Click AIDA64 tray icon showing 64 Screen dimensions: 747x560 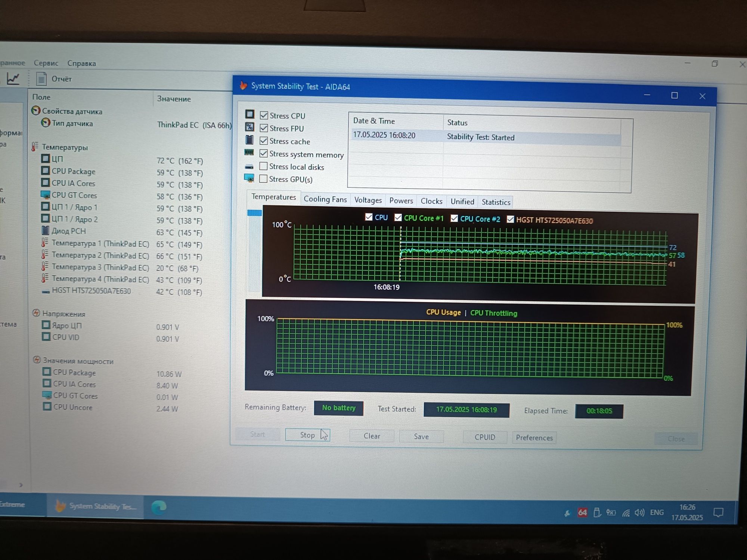click(x=582, y=512)
